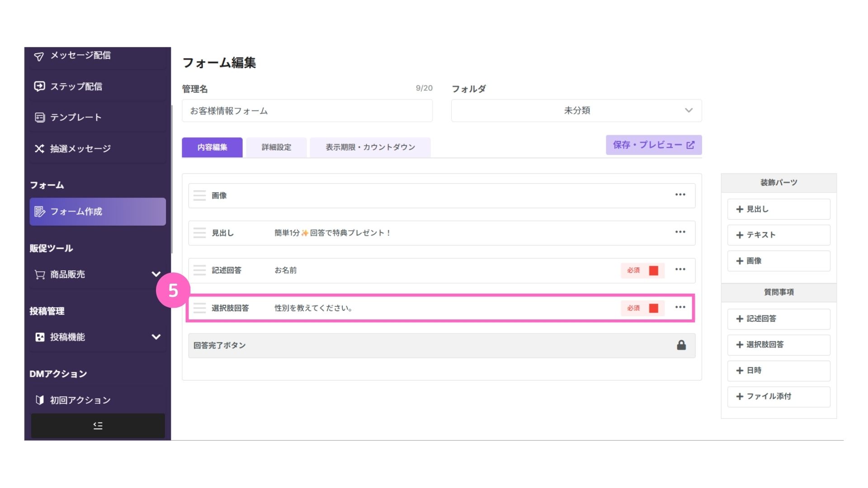Open メッセージ配信 paper-plane icon
Viewport: 868px width, 488px height.
coord(39,56)
